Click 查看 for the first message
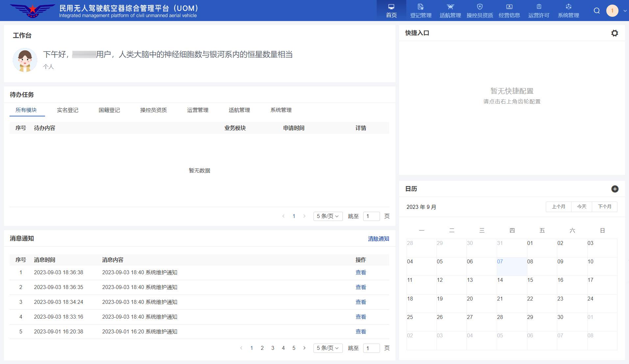This screenshot has width=629, height=364. pyautogui.click(x=361, y=273)
